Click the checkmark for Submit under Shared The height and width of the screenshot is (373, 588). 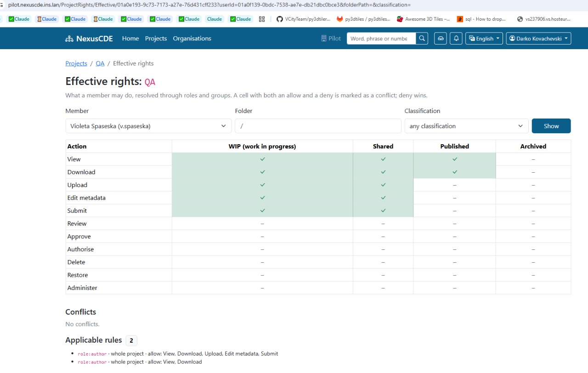383,211
